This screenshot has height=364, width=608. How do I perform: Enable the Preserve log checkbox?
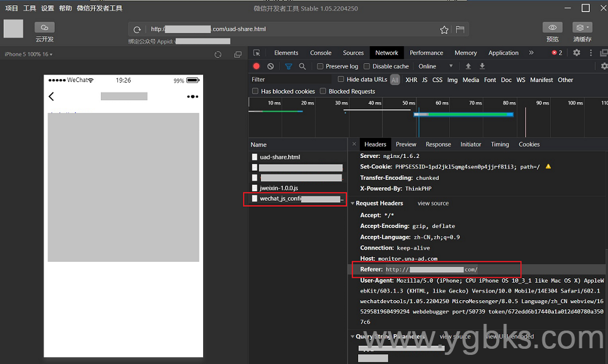320,66
